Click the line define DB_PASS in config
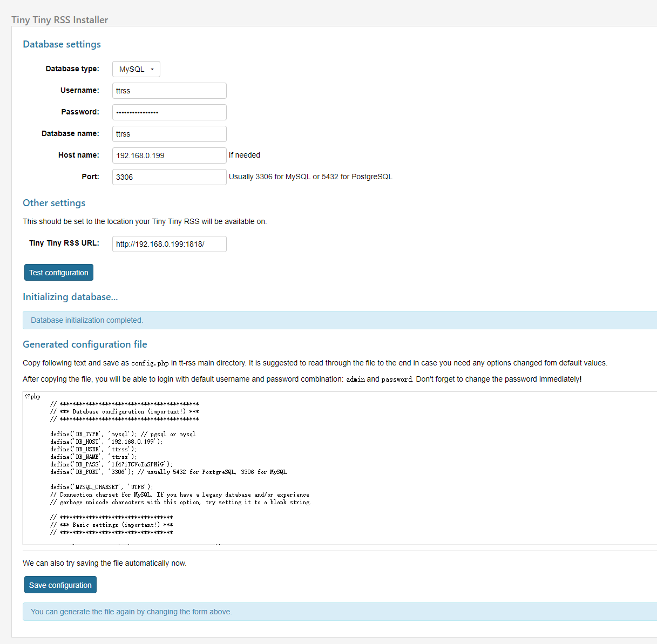657x644 pixels. [112, 464]
